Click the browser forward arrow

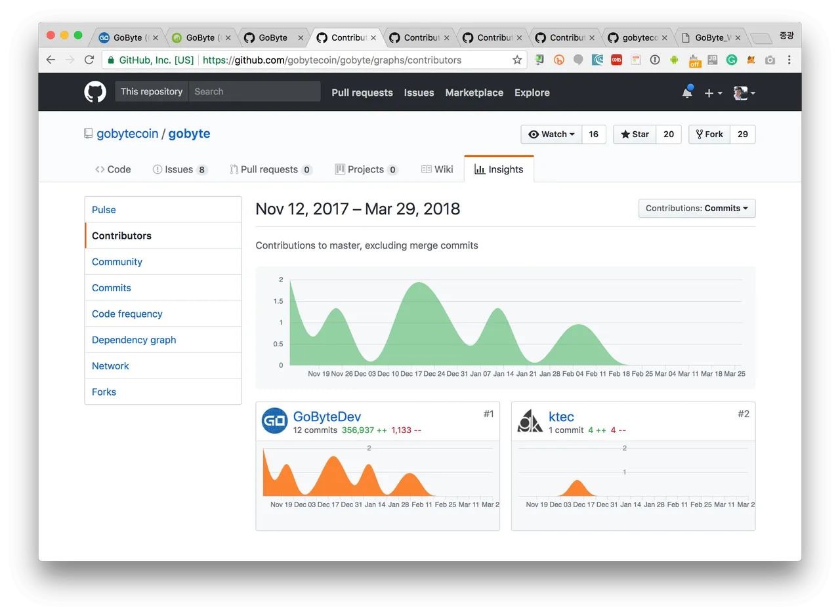pyautogui.click(x=70, y=60)
